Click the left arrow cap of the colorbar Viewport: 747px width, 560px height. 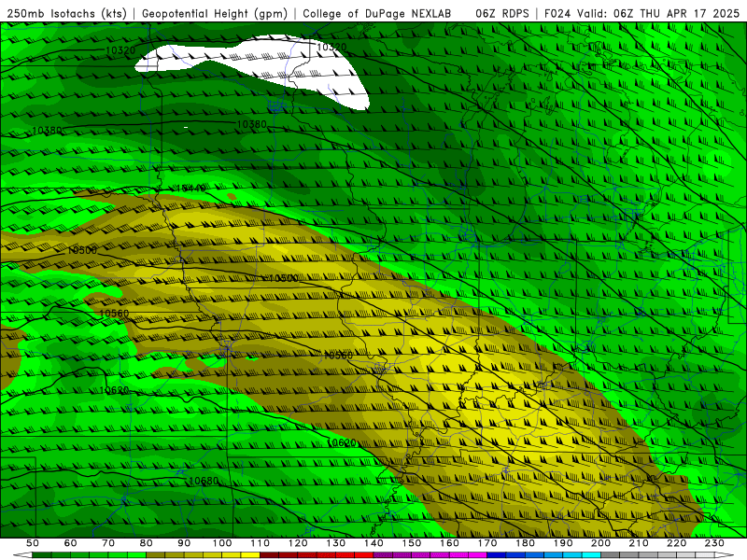pyautogui.click(x=22, y=555)
